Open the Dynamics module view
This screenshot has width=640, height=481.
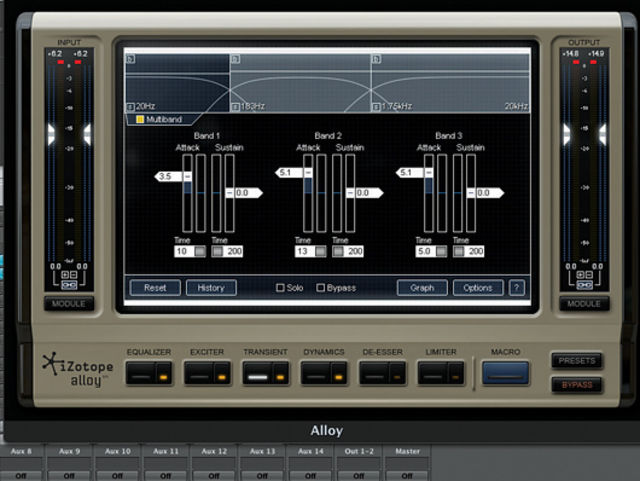(x=316, y=373)
